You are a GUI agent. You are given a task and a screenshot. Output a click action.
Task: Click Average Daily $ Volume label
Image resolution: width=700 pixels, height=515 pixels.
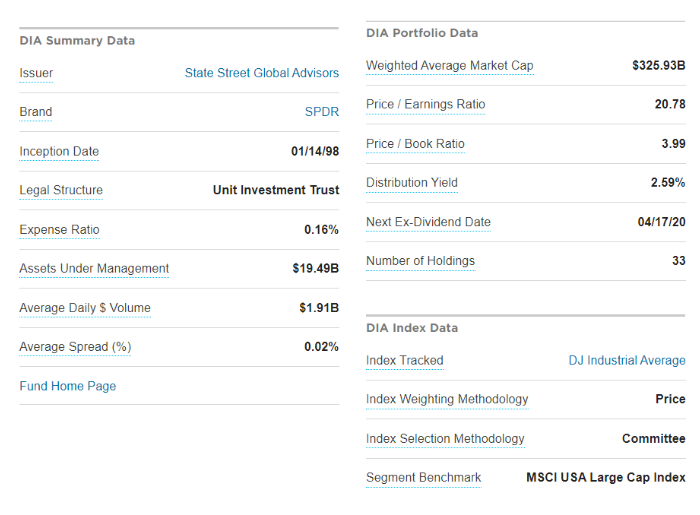[85, 308]
